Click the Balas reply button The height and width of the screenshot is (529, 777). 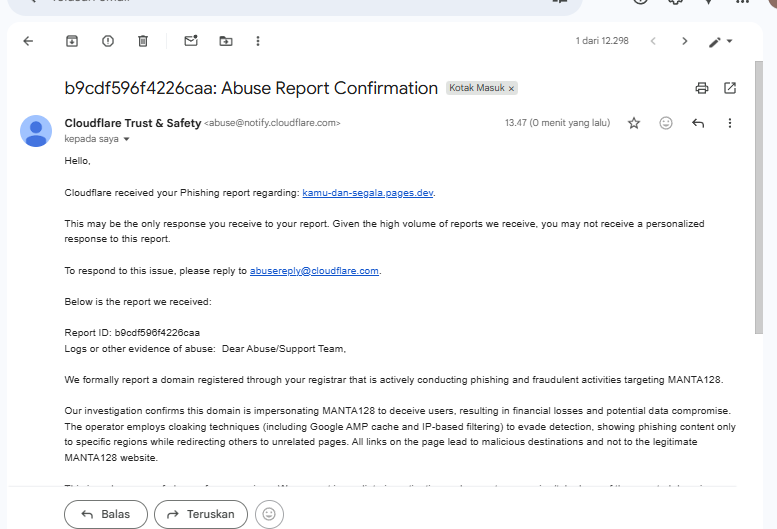106,514
